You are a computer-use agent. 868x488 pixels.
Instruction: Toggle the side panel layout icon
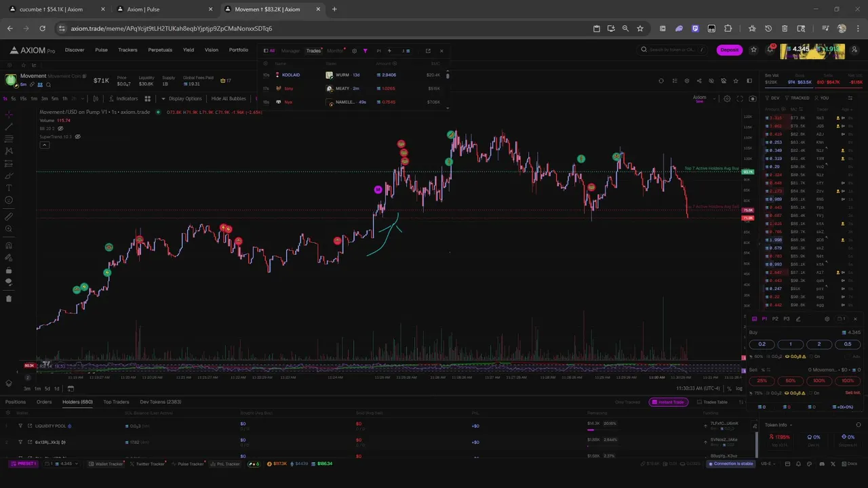click(x=749, y=81)
